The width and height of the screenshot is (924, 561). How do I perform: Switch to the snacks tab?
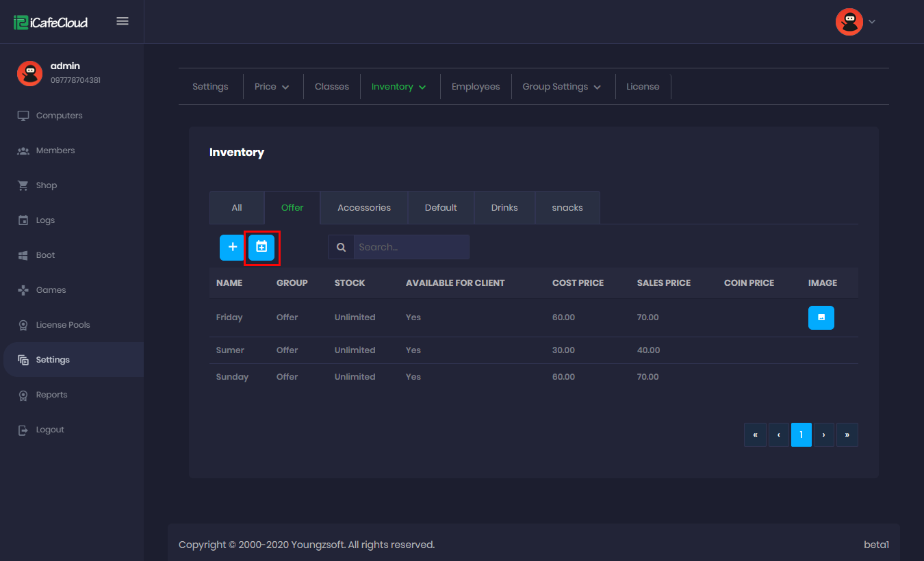click(567, 207)
